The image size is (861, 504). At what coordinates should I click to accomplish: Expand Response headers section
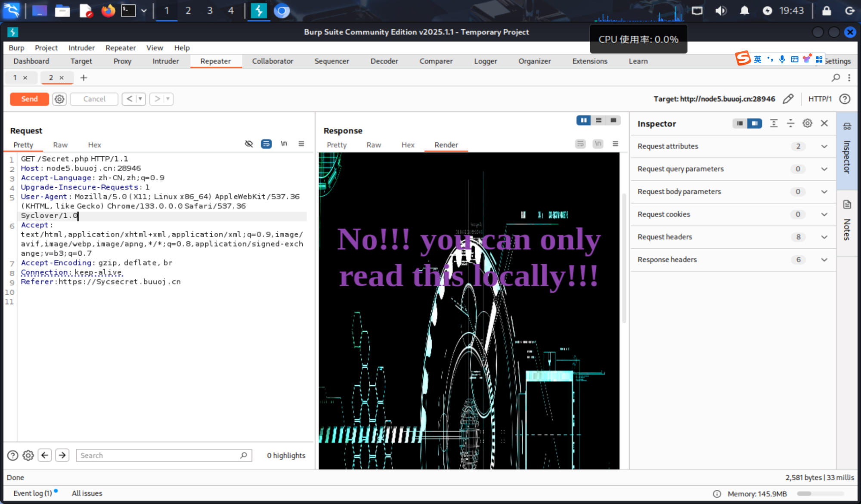point(824,260)
